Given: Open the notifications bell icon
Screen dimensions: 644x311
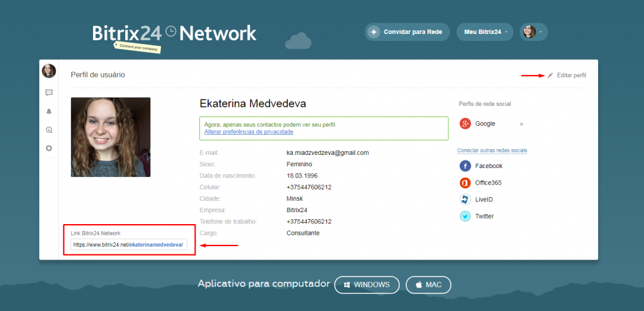Looking at the screenshot, I should [49, 111].
